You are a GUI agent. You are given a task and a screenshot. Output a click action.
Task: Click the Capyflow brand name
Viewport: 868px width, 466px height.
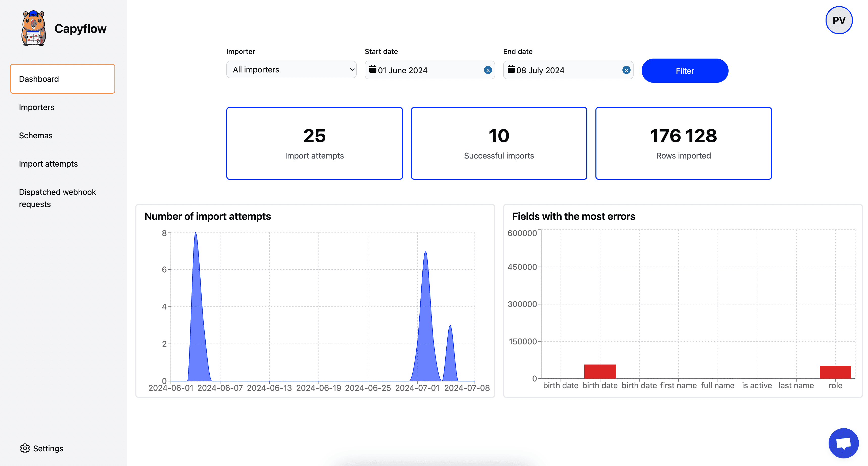[81, 29]
